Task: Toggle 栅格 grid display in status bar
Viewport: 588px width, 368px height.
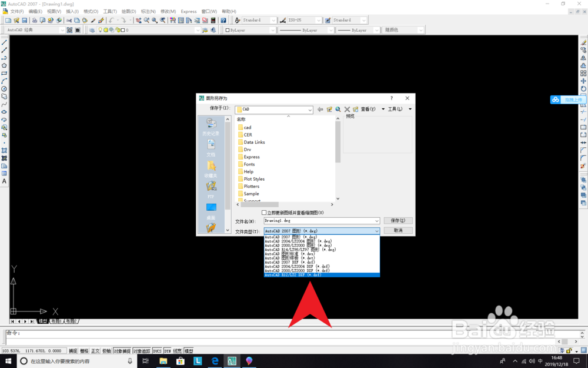Action: pos(84,351)
